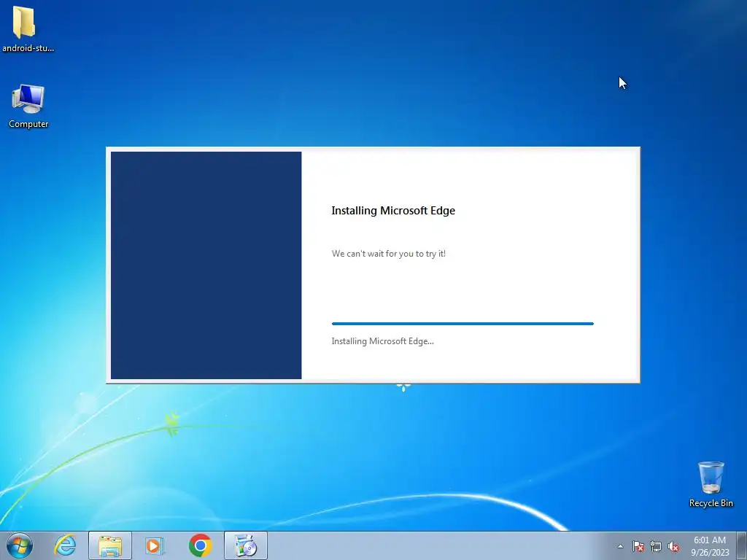Open Google Chrome from taskbar
This screenshot has height=560, width=747.
[x=200, y=545]
